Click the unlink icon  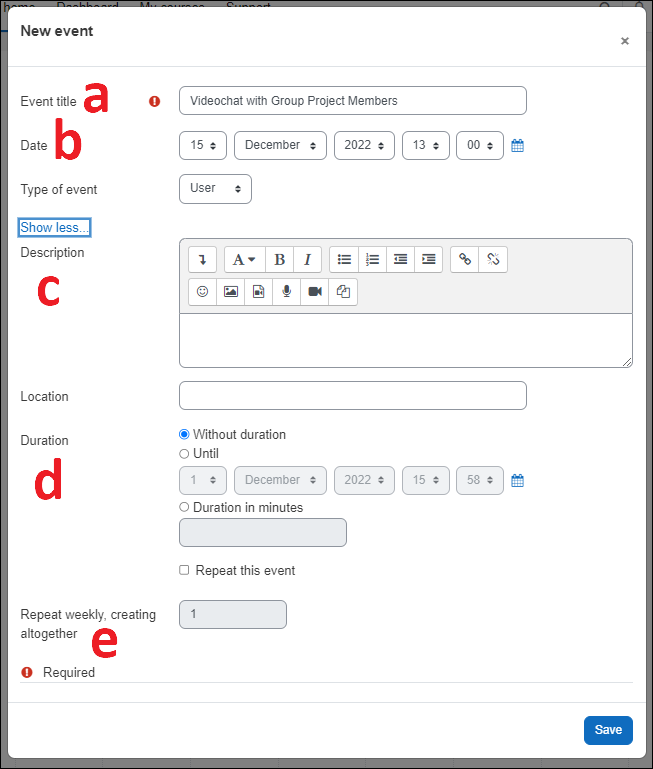[x=493, y=260]
